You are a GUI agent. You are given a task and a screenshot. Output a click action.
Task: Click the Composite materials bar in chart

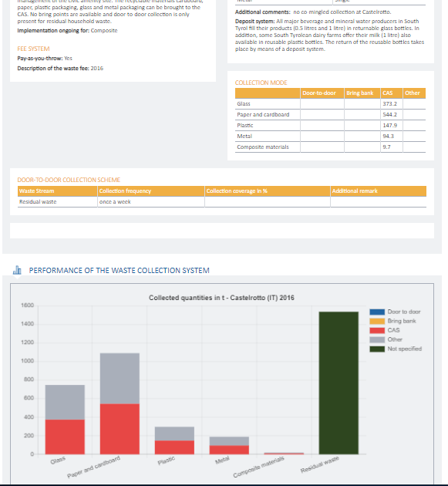[284, 454]
